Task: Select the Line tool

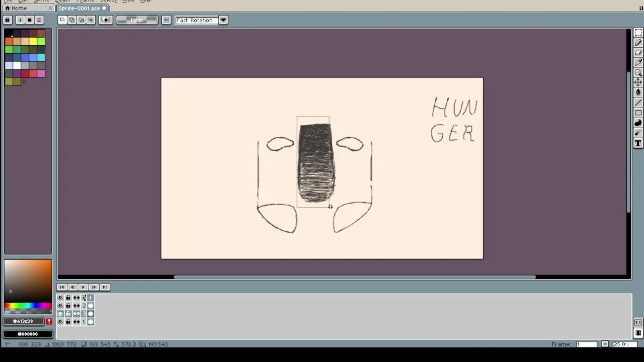Action: click(638, 103)
